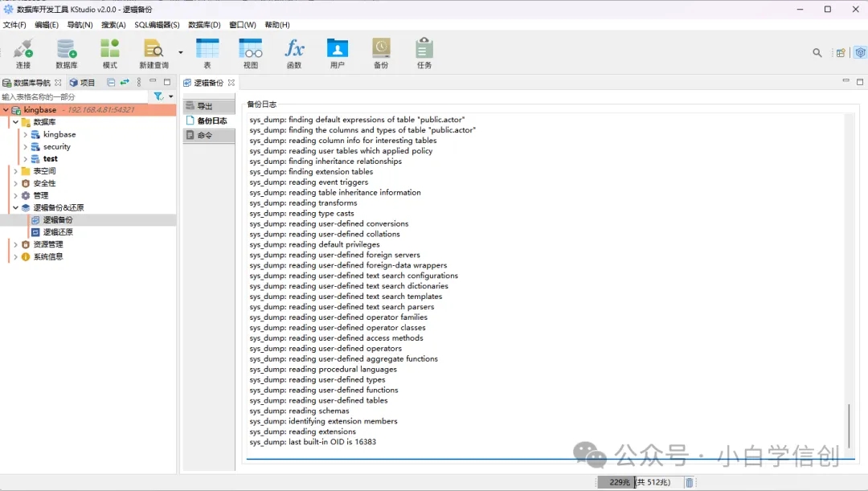Click the 表 table toolbar icon
The height and width of the screenshot is (491, 868).
point(207,53)
